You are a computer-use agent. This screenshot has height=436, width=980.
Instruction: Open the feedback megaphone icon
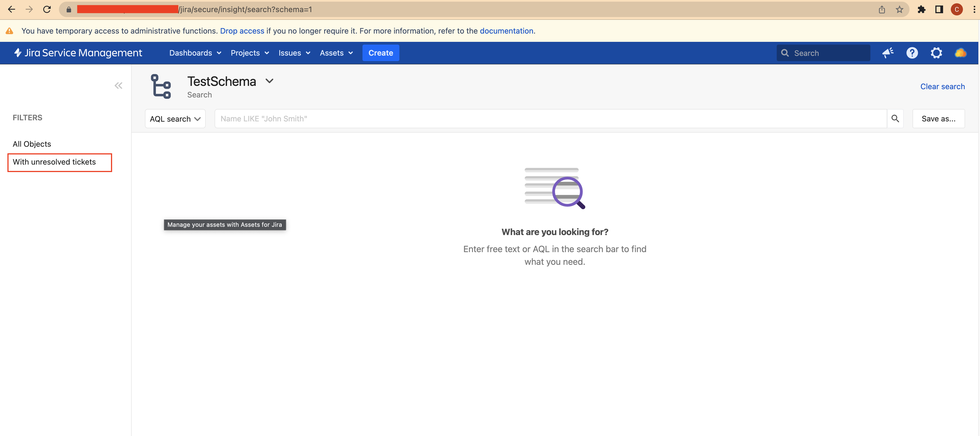[888, 53]
